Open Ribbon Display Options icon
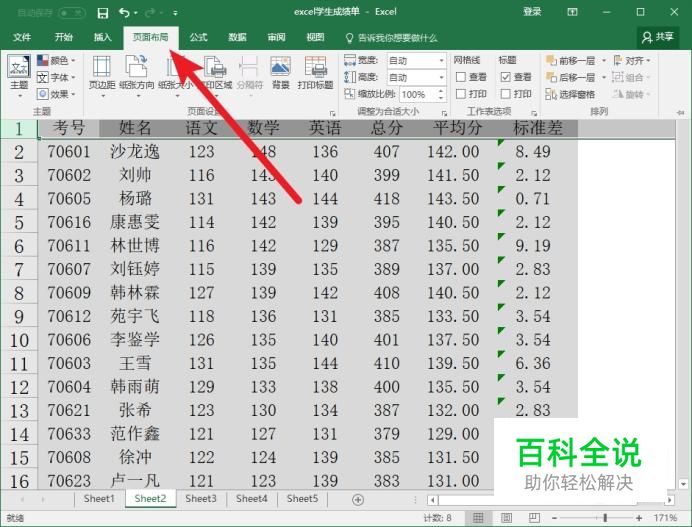 click(x=572, y=12)
